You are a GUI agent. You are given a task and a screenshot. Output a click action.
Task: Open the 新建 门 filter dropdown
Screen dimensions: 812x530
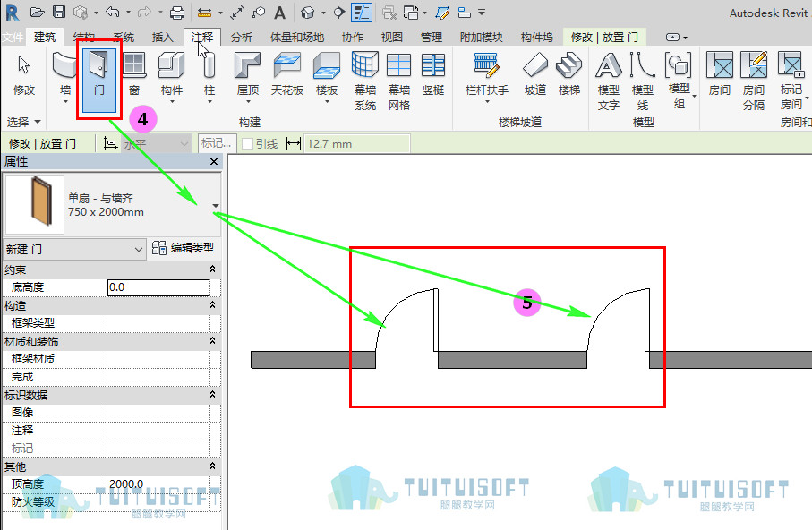tap(74, 249)
